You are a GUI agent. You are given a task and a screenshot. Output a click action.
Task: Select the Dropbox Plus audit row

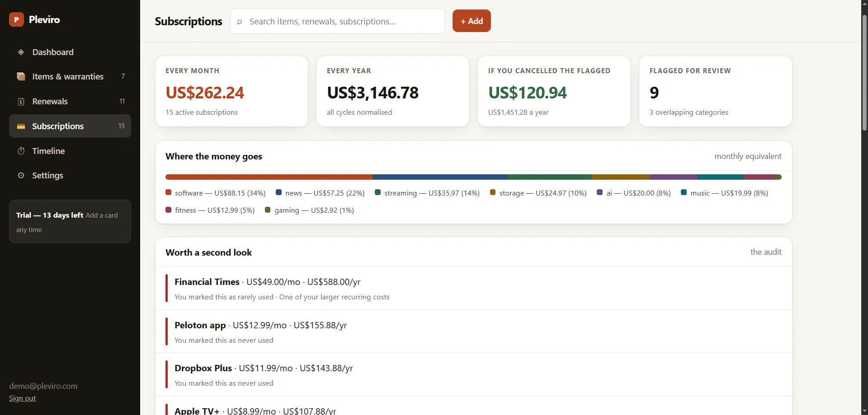point(474,375)
